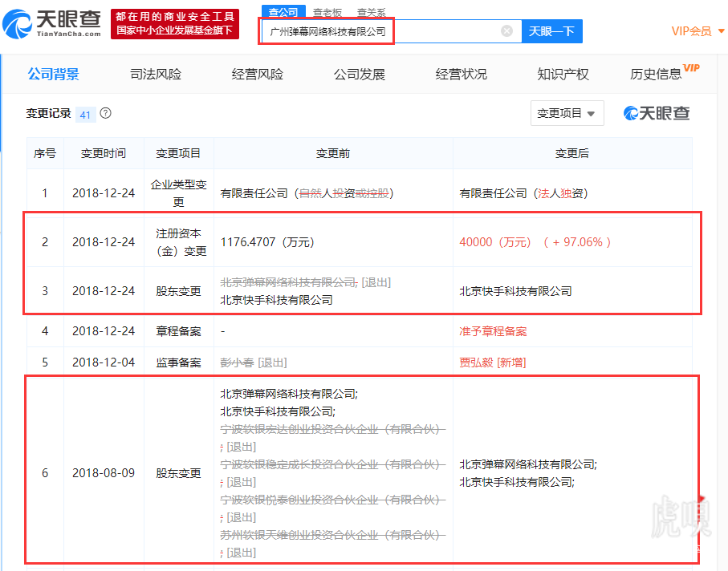Expand the VIP会员 menu
728x571 pixels.
point(690,30)
